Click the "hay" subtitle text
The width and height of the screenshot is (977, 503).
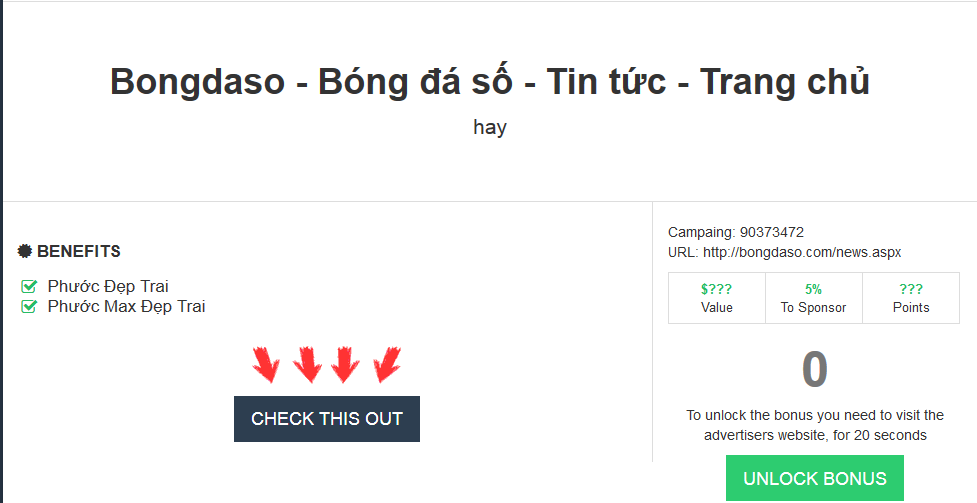click(x=489, y=128)
